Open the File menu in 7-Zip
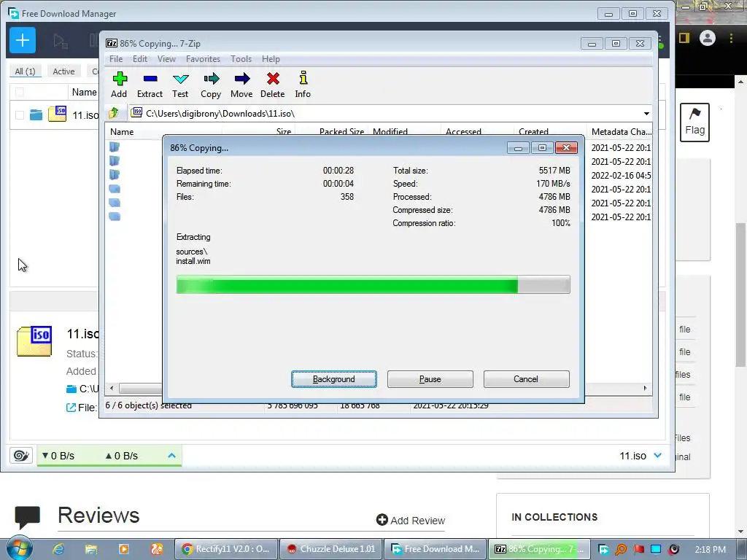 click(x=116, y=59)
